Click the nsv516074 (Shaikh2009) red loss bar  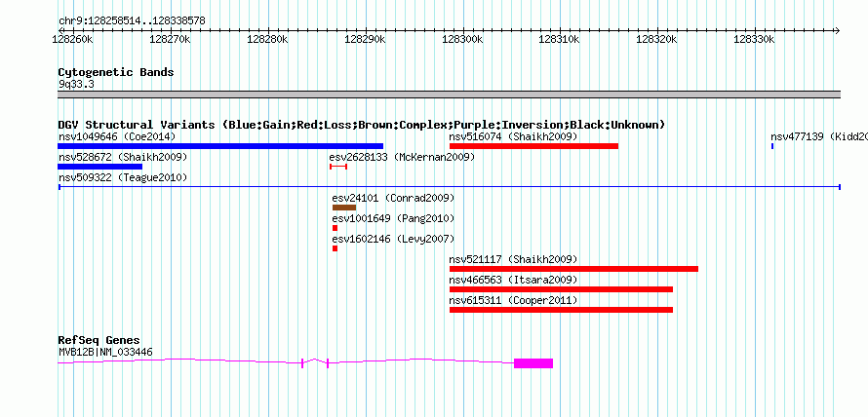click(533, 146)
